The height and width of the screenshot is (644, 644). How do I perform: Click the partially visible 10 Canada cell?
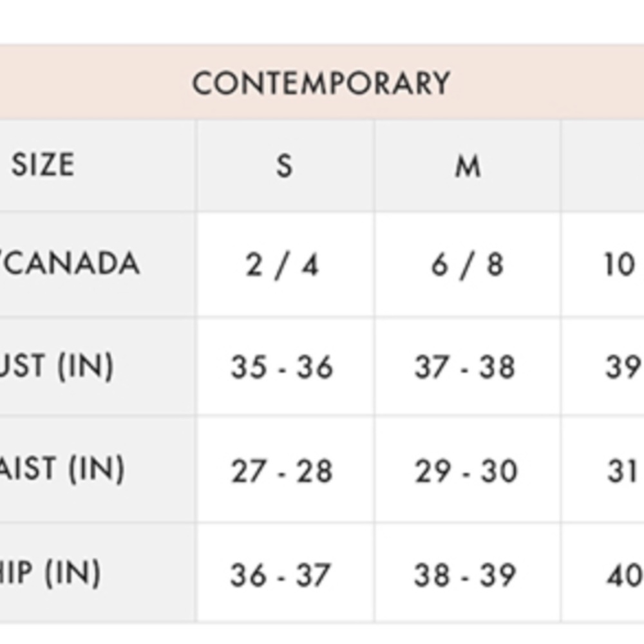tap(603, 264)
